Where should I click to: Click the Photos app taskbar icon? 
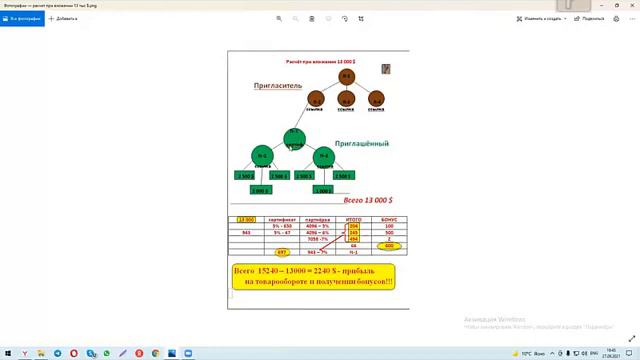click(172, 353)
